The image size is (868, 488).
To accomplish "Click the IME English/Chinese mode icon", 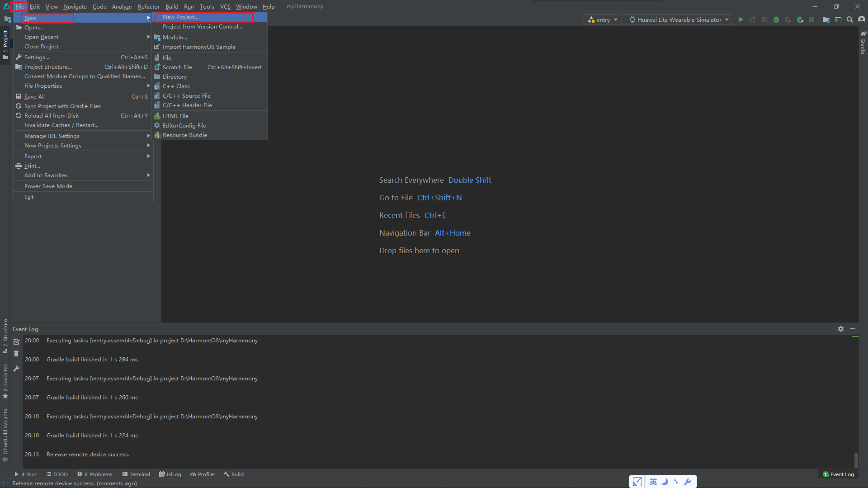I will 653,482.
